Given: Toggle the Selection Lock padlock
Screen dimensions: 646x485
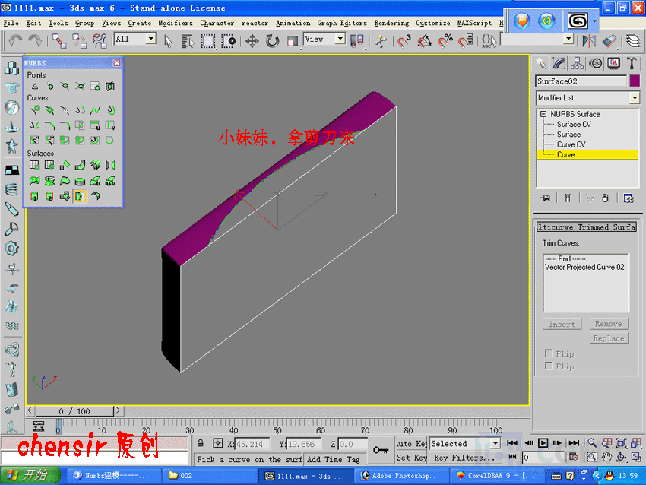Looking at the screenshot, I should click(200, 443).
